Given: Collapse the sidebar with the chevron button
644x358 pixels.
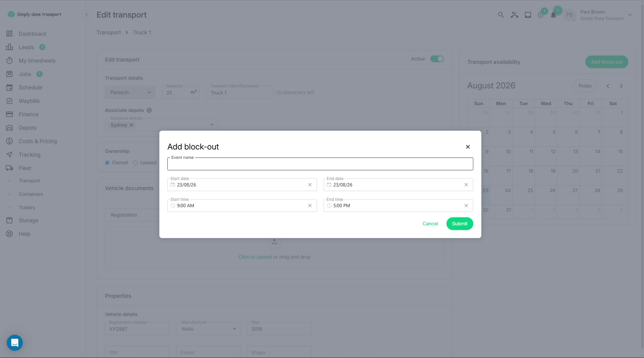Looking at the screenshot, I should click(x=86, y=15).
